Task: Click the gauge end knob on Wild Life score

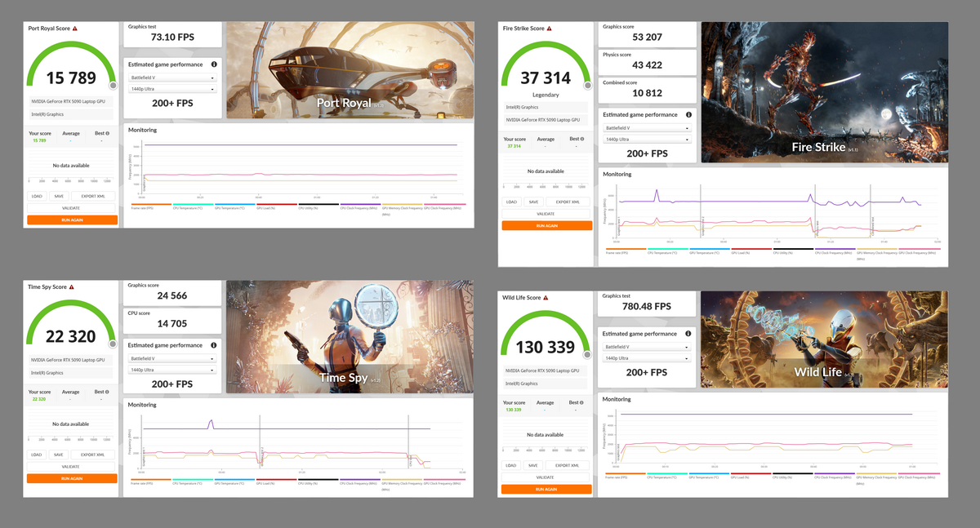Action: [x=587, y=353]
